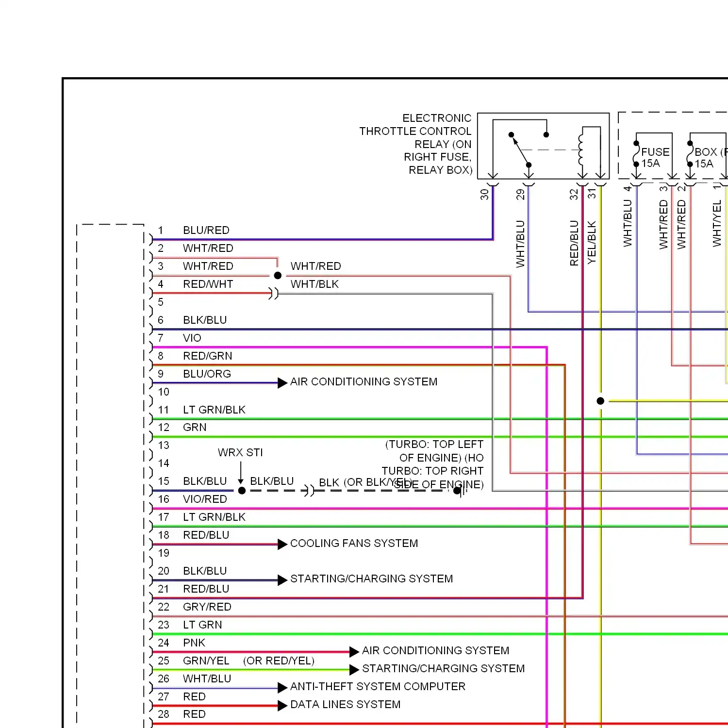Viewport: 728px width, 728px height.
Task: Select relay terminal number 31
Action: 592,194
